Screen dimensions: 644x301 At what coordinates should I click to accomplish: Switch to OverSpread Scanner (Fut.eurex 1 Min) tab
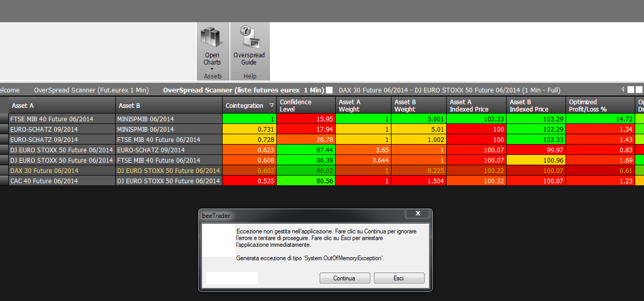[x=91, y=90]
